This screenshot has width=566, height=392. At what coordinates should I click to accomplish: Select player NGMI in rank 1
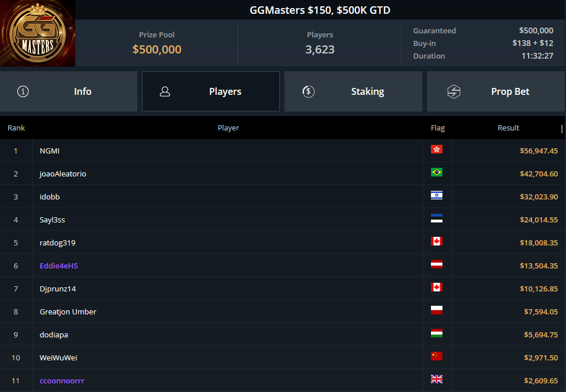coord(49,151)
